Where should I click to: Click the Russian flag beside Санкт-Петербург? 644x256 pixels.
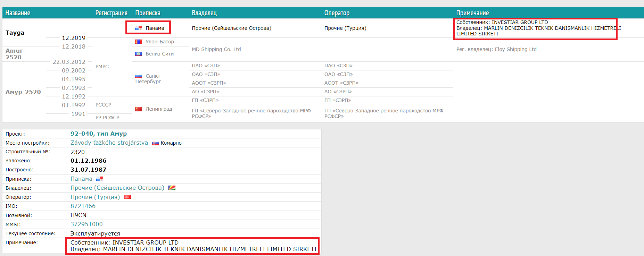139,76
